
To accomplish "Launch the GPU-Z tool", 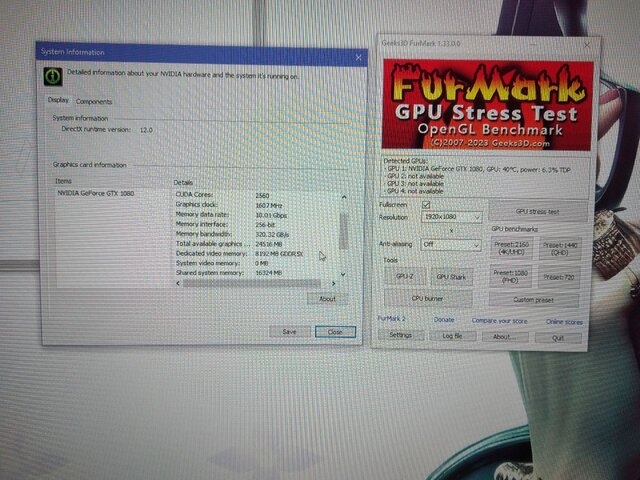I will (405, 276).
